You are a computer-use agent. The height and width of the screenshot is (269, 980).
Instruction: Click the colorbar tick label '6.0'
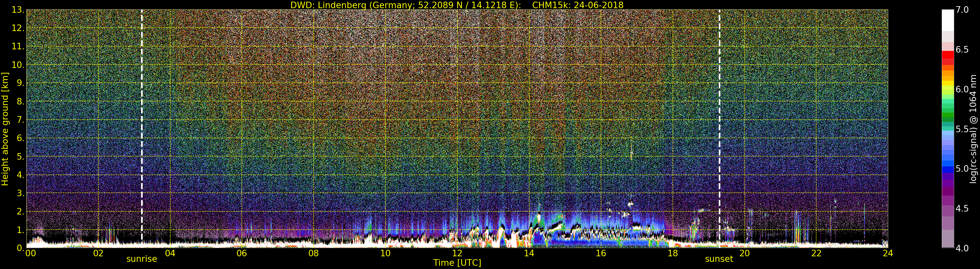pos(962,89)
